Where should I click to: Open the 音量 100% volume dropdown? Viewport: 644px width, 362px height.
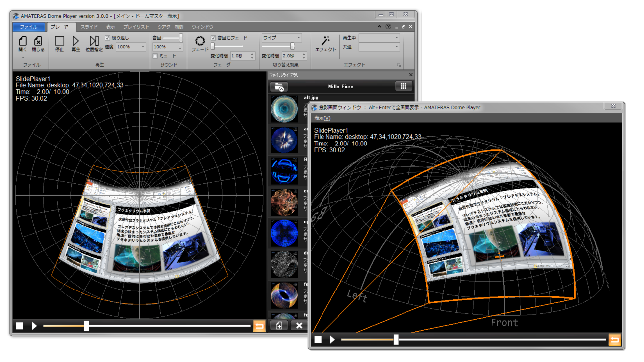(167, 47)
